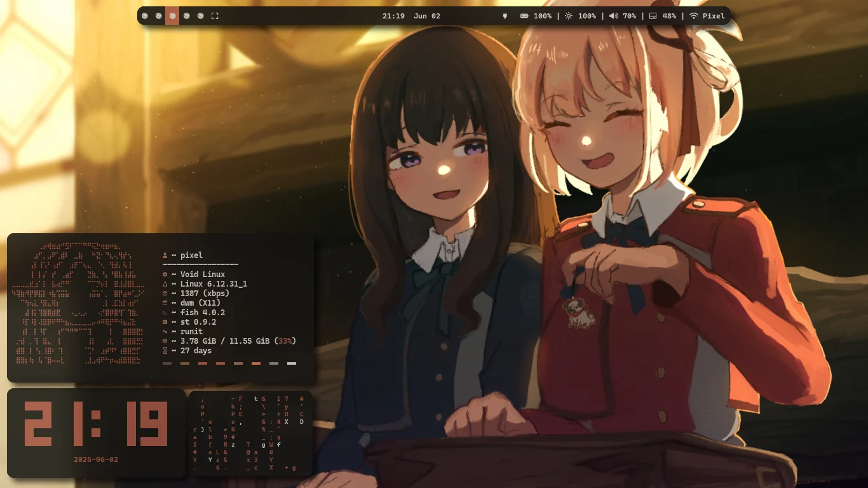Viewport: 868px width, 488px height.
Task: Click the init icon beside runit
Action: (x=165, y=332)
